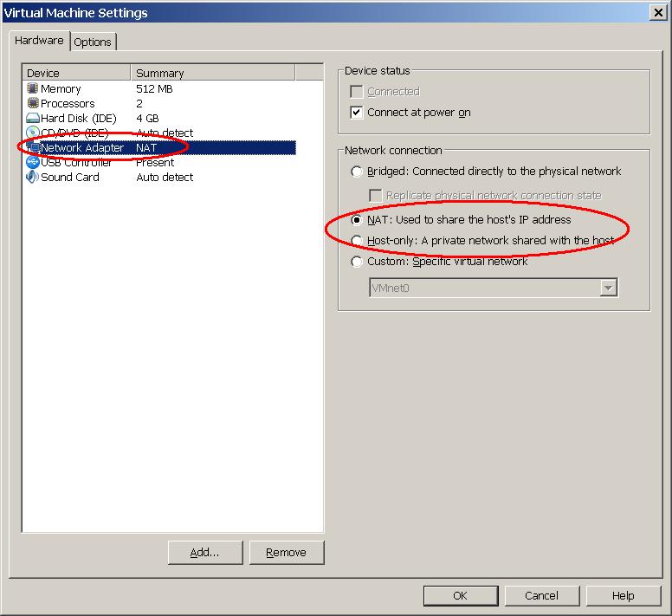Select the Sound Card speaker icon
672x616 pixels.
click(33, 177)
